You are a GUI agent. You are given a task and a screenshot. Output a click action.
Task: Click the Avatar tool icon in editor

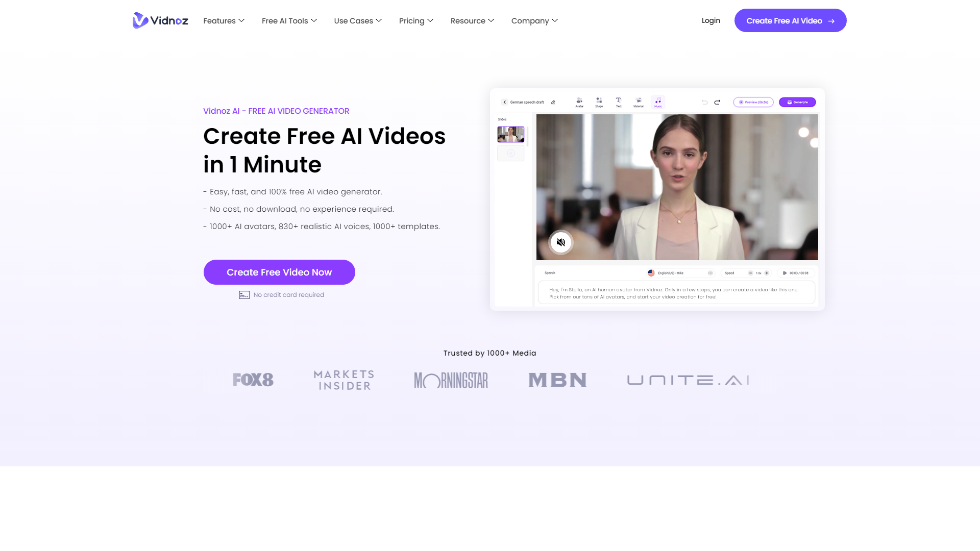[x=579, y=102]
